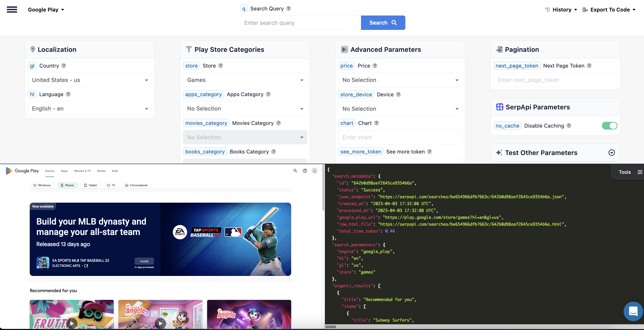Switch to the Apps tab in Google Play
The height and width of the screenshot is (330, 644).
pyautogui.click(x=64, y=171)
